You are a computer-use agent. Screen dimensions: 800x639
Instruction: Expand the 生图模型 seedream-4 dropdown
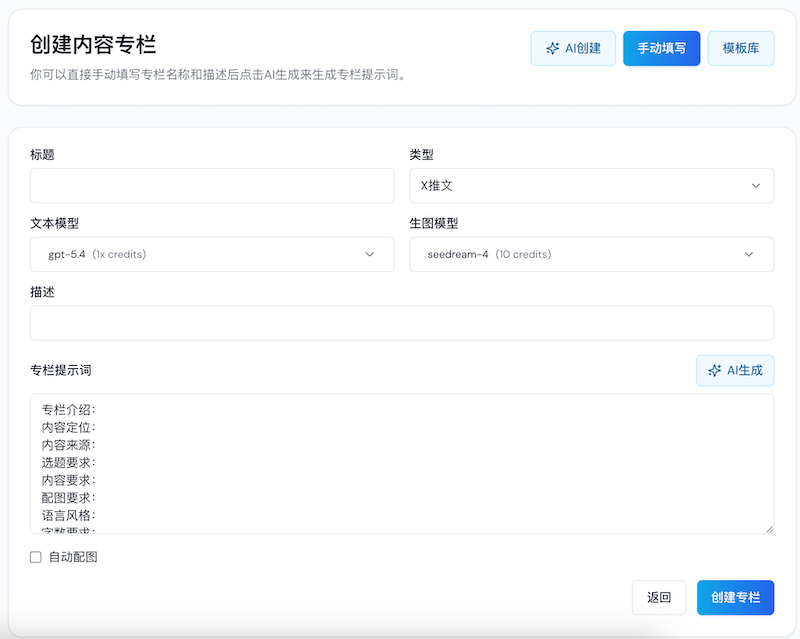[591, 254]
